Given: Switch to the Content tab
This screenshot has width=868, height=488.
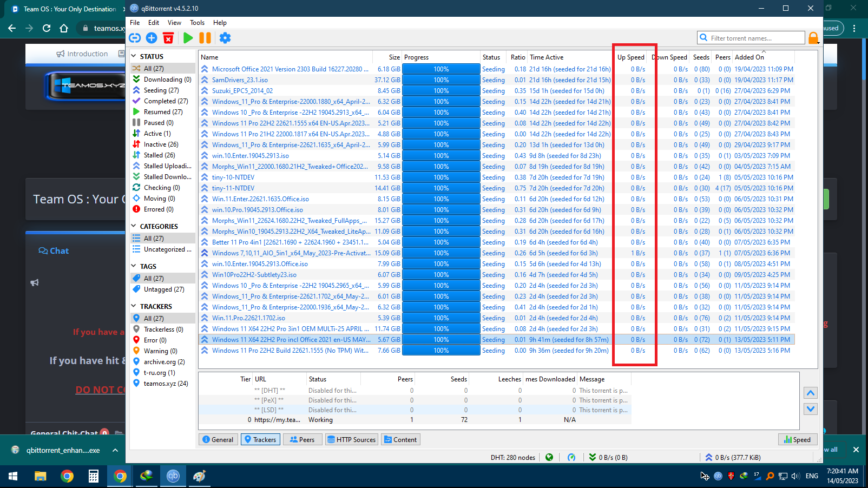Looking at the screenshot, I should coord(400,440).
